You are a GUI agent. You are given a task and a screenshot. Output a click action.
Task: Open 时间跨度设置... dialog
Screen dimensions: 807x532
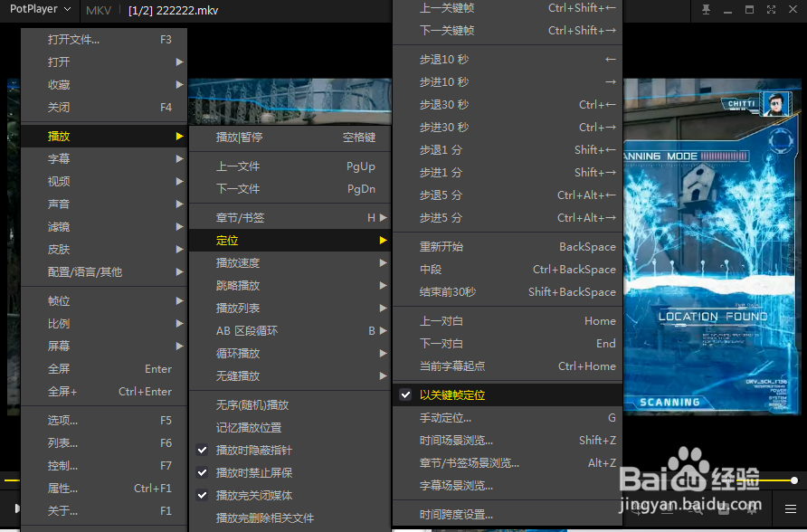(x=508, y=515)
